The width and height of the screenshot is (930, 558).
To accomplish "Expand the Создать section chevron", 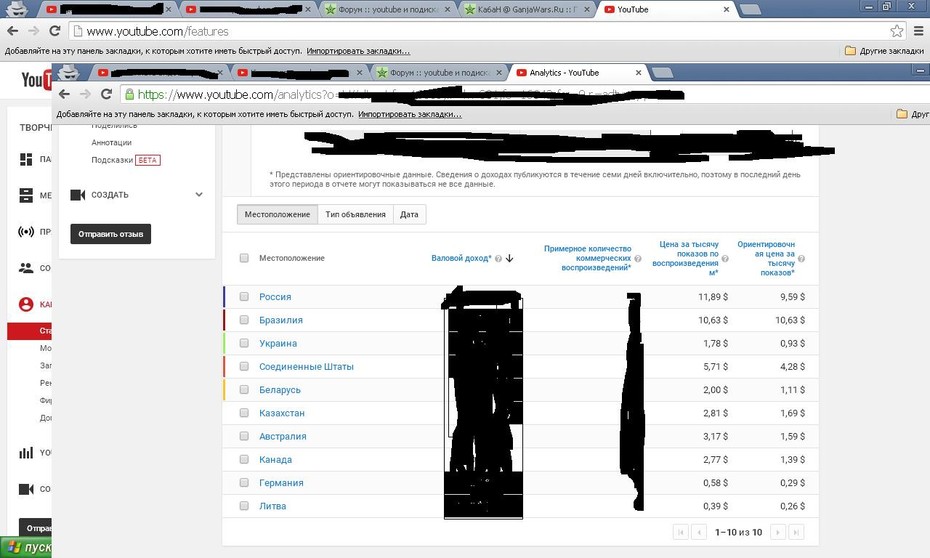I will tap(199, 194).
